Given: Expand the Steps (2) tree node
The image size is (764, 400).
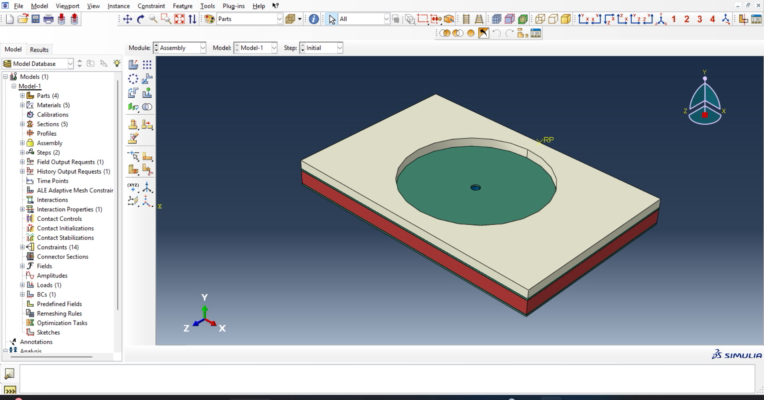Looking at the screenshot, I should pos(22,152).
